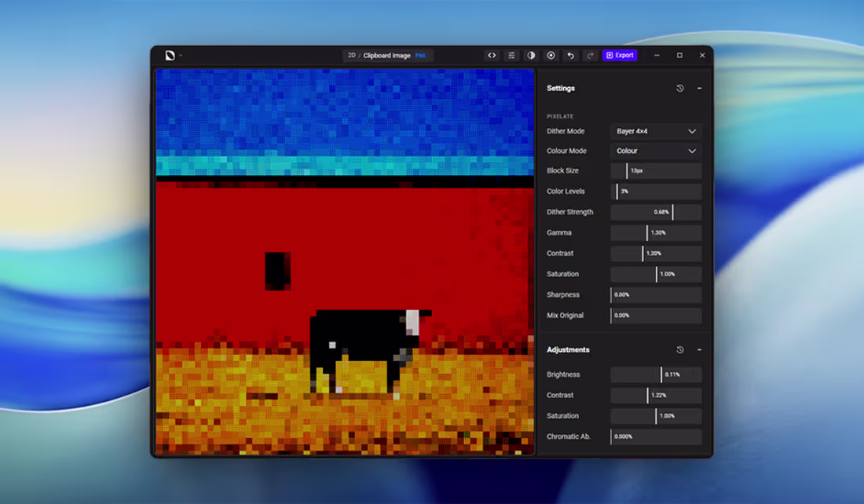Click the PIXELATE section label
The height and width of the screenshot is (504, 864).
[x=560, y=116]
